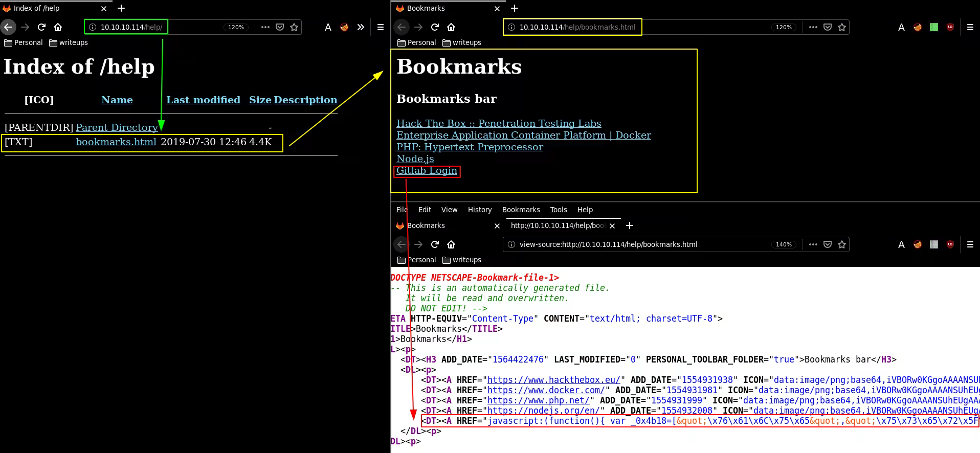980x453 pixels.
Task: Click the home icon in the left browser
Action: (58, 27)
